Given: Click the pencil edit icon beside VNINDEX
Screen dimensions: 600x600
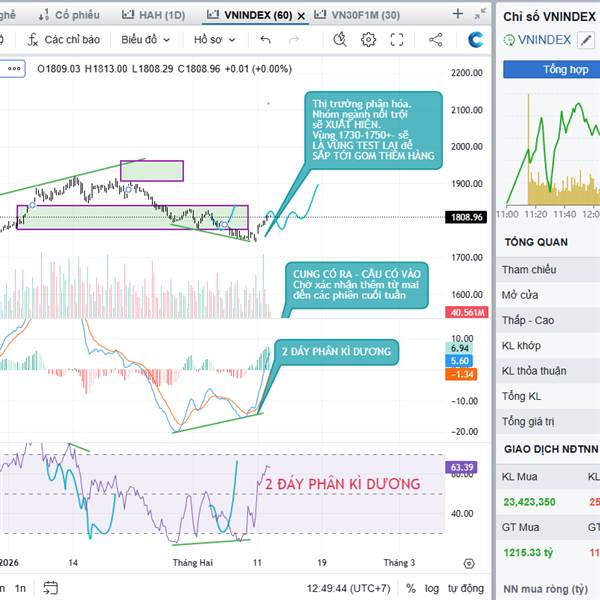Looking at the screenshot, I should 586,40.
